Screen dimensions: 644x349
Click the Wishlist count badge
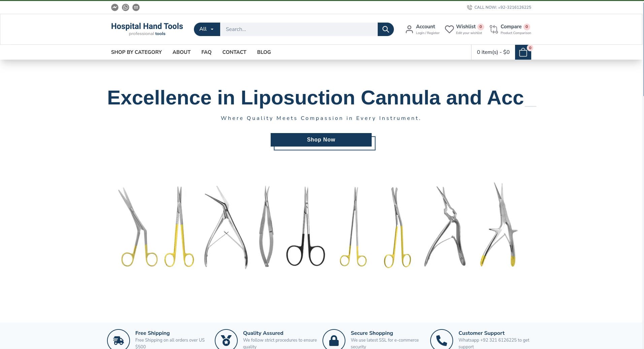click(481, 27)
